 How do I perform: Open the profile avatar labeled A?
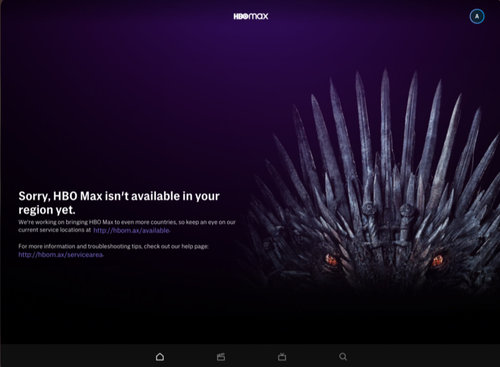pos(477,16)
